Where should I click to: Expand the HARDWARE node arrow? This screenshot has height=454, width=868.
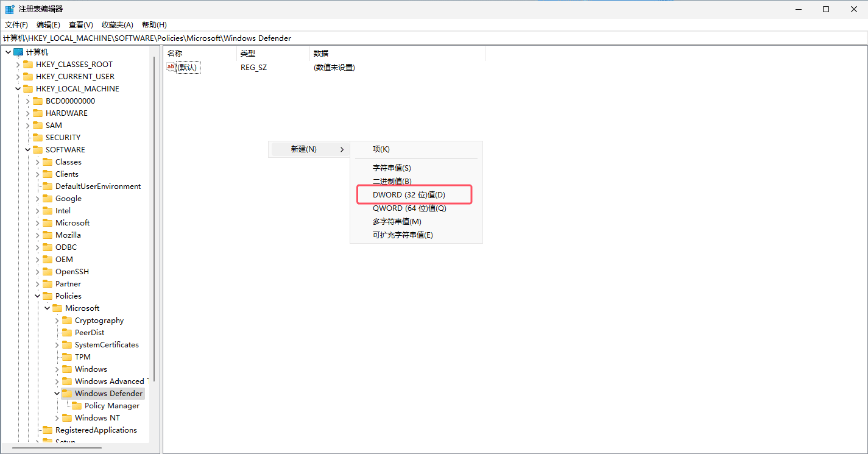pyautogui.click(x=27, y=113)
